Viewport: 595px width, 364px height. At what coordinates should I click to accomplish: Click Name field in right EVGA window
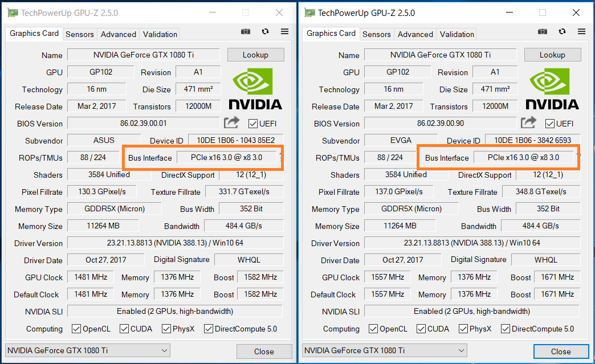(x=440, y=55)
